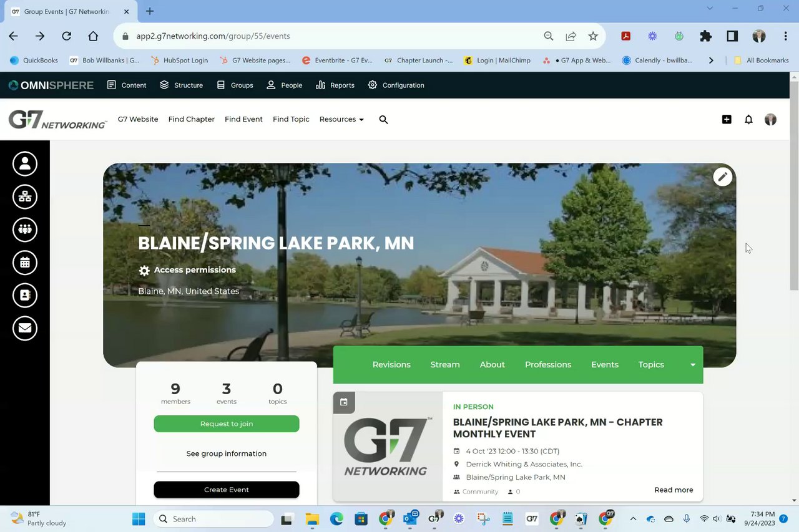799x532 pixels.
Task: Open the tab search dropdown in title bar
Action: 710,9
